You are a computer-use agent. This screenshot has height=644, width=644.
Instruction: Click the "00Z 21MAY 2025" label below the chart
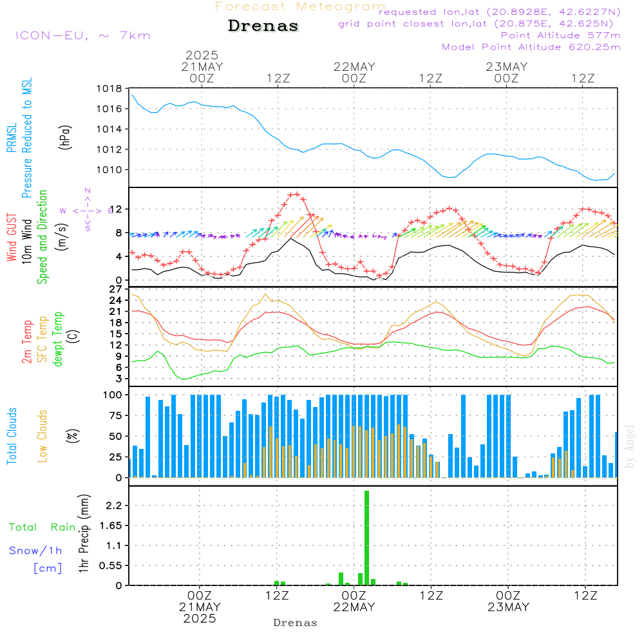(x=200, y=607)
